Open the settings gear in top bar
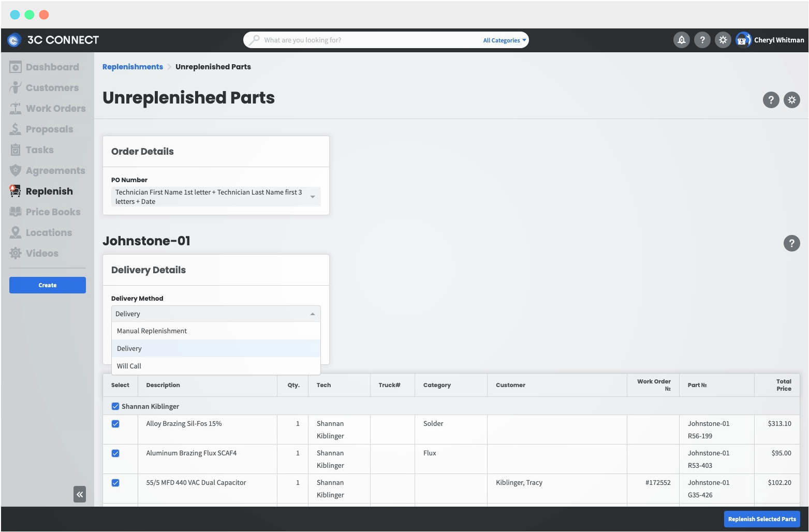809x532 pixels. pos(723,40)
